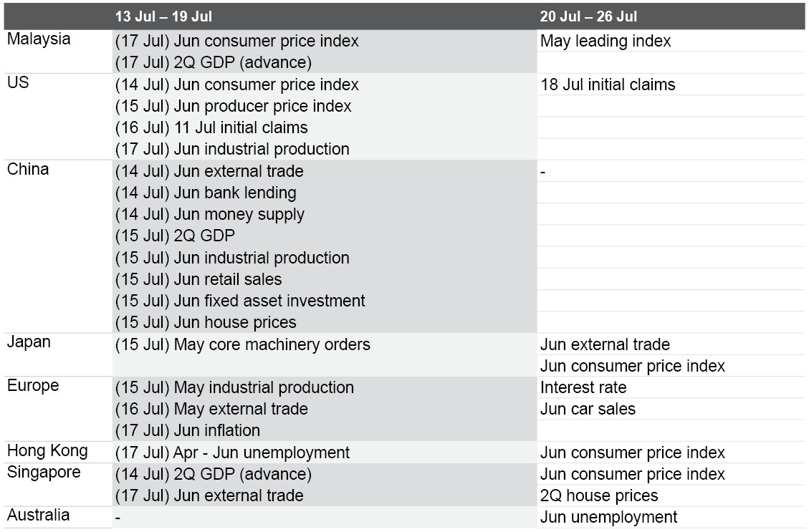Click '(17 Jul) 2Q GDP (advance)' under Malaysia

(214, 62)
